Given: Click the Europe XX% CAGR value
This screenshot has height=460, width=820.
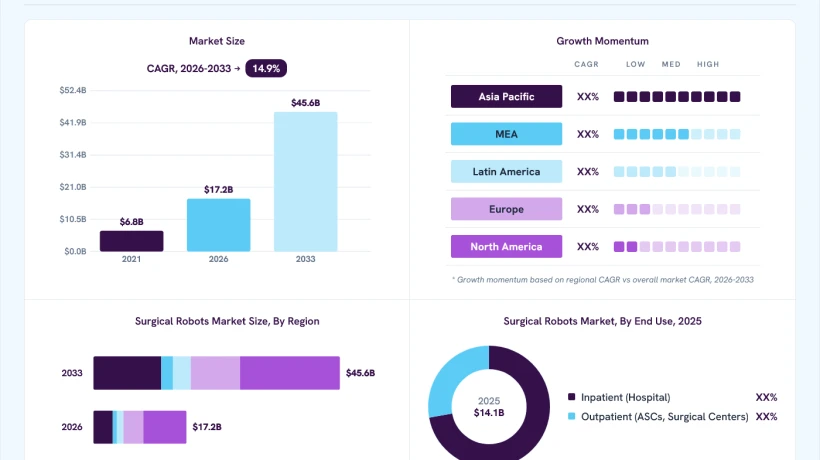Looking at the screenshot, I should click(x=588, y=209).
